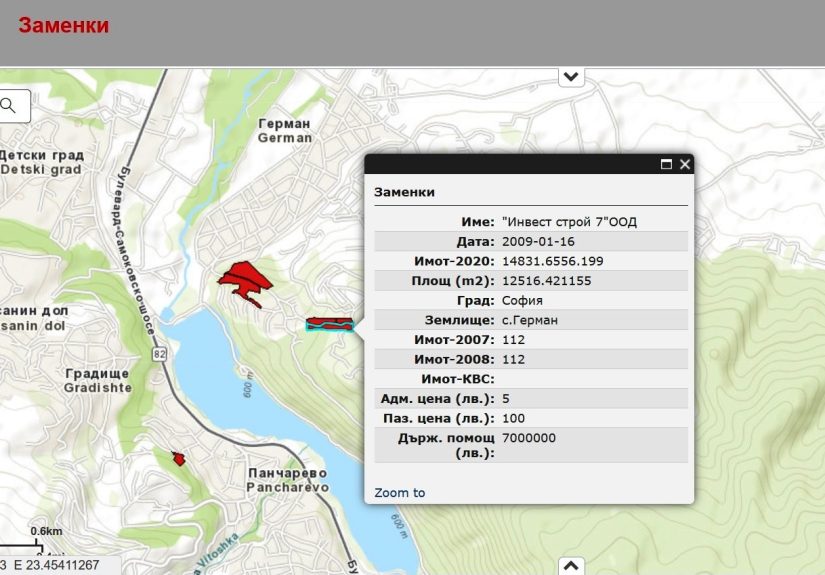The height and width of the screenshot is (575, 825).
Task: Click the Zoom to link
Action: [399, 493]
